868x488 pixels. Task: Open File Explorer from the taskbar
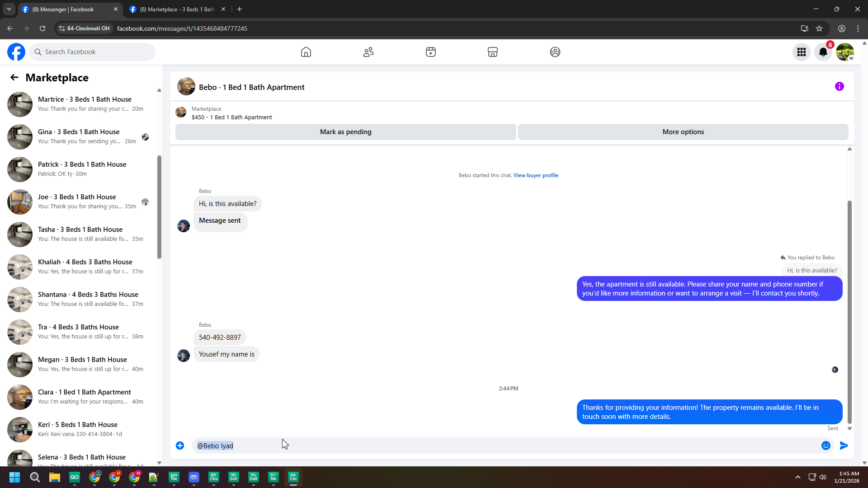point(55,477)
